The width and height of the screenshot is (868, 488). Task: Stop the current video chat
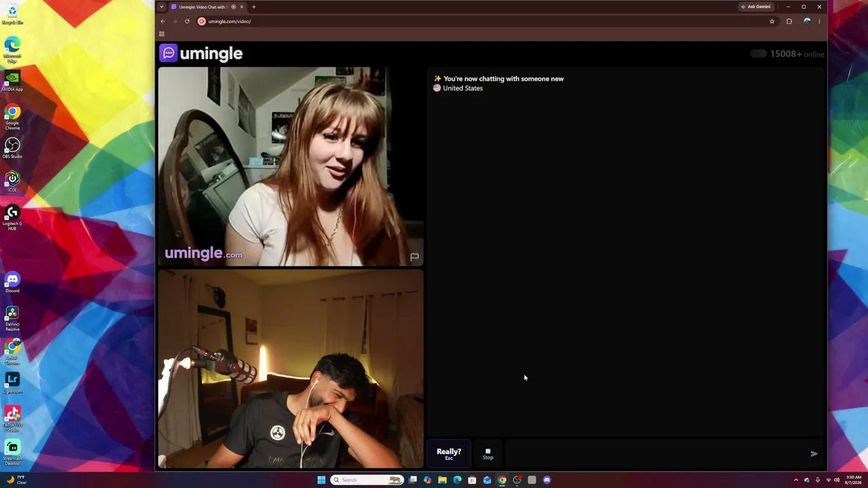point(488,453)
